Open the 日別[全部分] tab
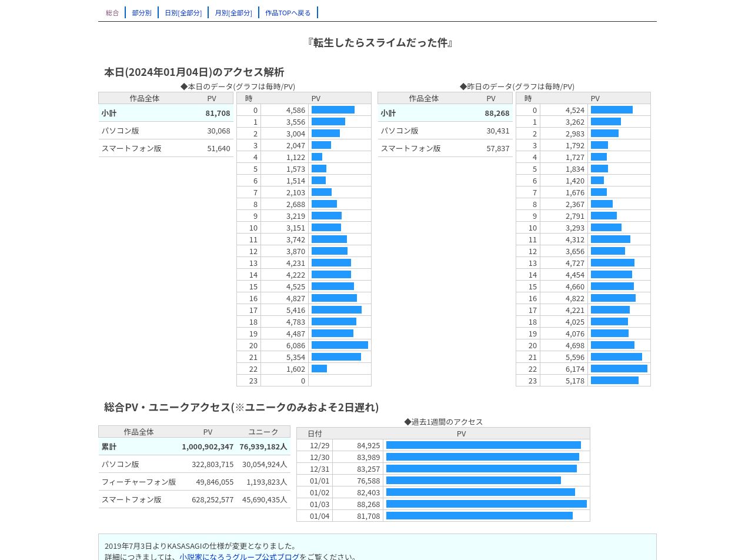Image resolution: width=755 pixels, height=560 pixels. tap(183, 12)
